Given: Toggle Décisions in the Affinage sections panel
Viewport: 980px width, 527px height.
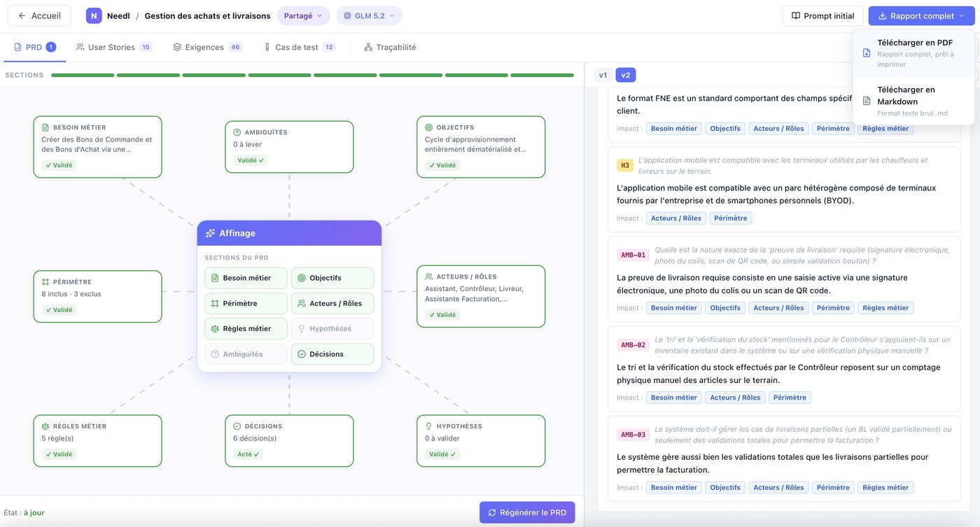Looking at the screenshot, I should (x=332, y=354).
